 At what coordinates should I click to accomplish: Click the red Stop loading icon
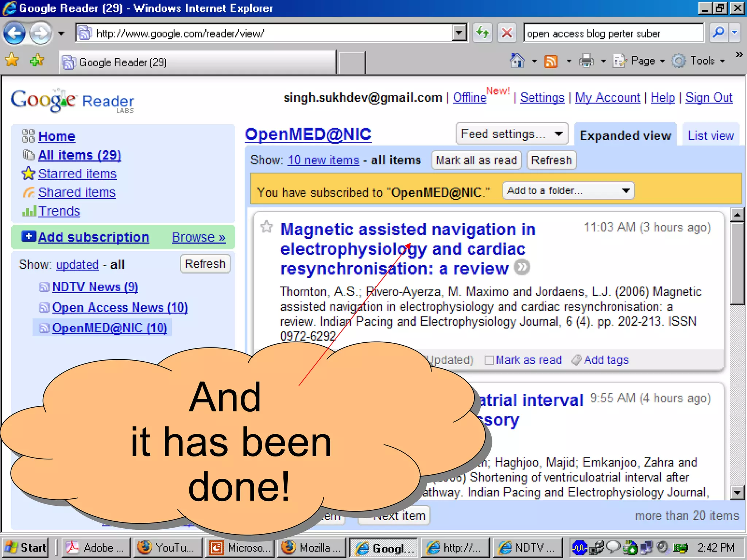(507, 33)
